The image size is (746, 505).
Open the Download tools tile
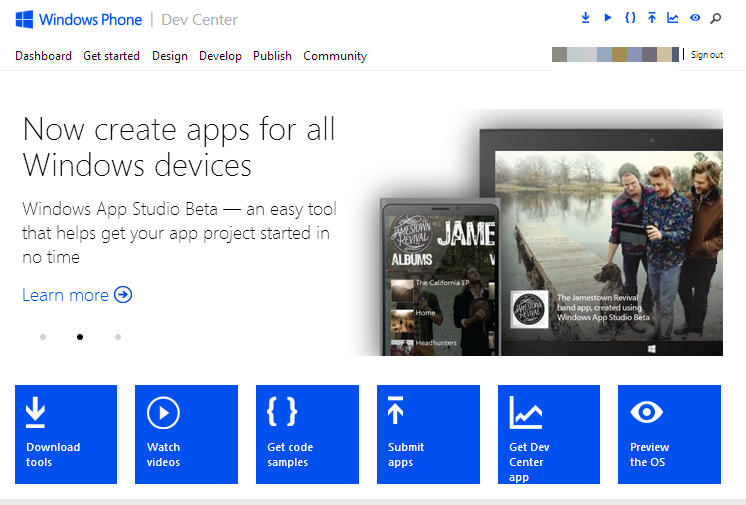click(x=66, y=434)
